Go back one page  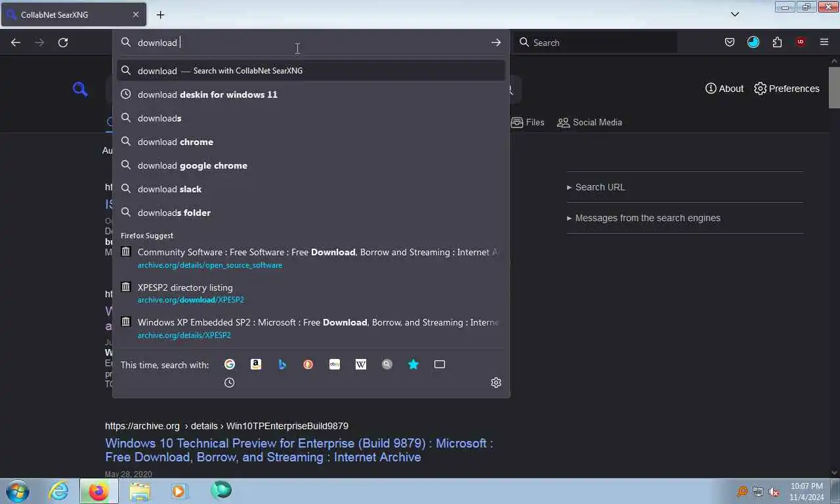tap(16, 43)
